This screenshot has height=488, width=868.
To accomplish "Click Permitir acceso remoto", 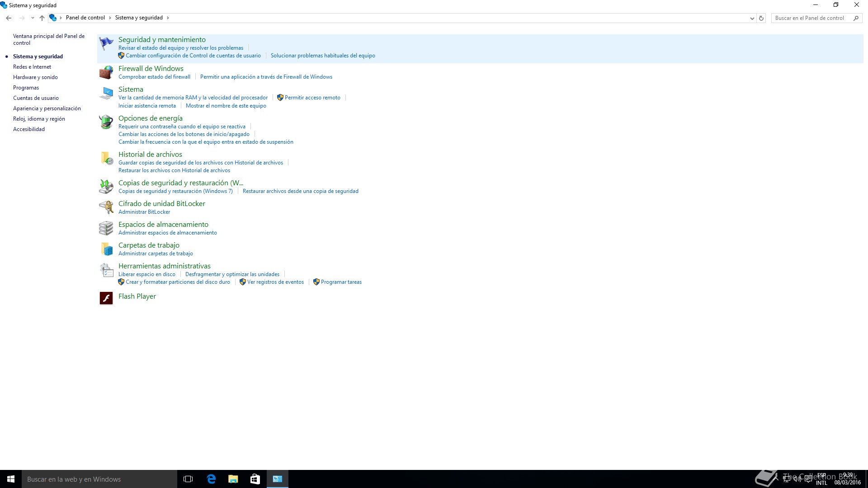I will [x=312, y=98].
